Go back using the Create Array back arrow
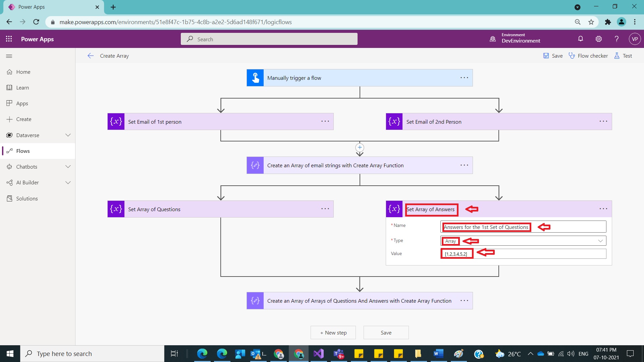Screen dimensions: 644x362 coord(90,56)
